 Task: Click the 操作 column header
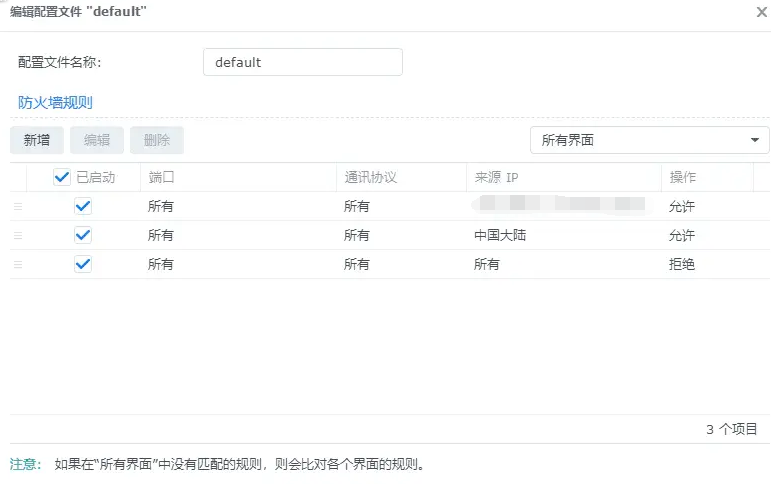coord(706,177)
